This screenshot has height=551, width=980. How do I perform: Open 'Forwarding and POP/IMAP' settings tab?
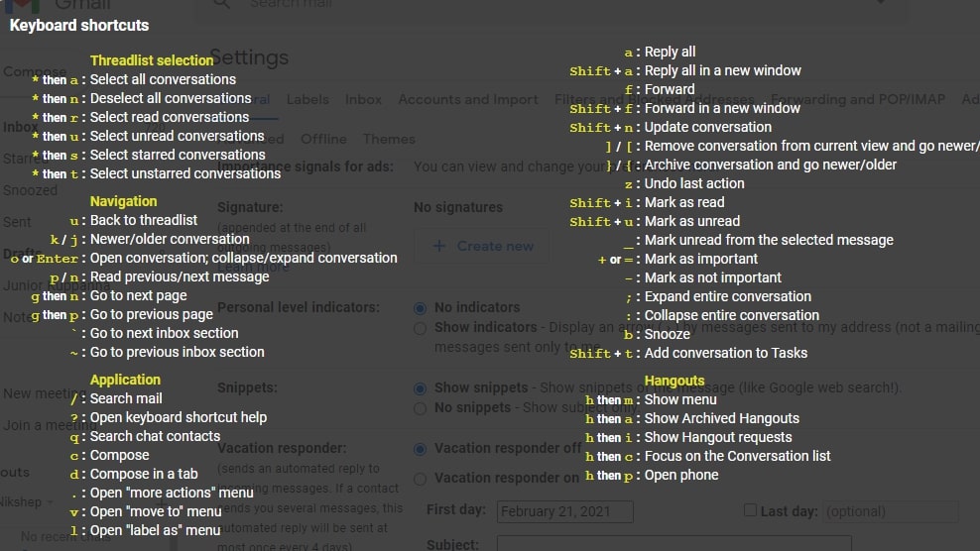[x=857, y=99]
